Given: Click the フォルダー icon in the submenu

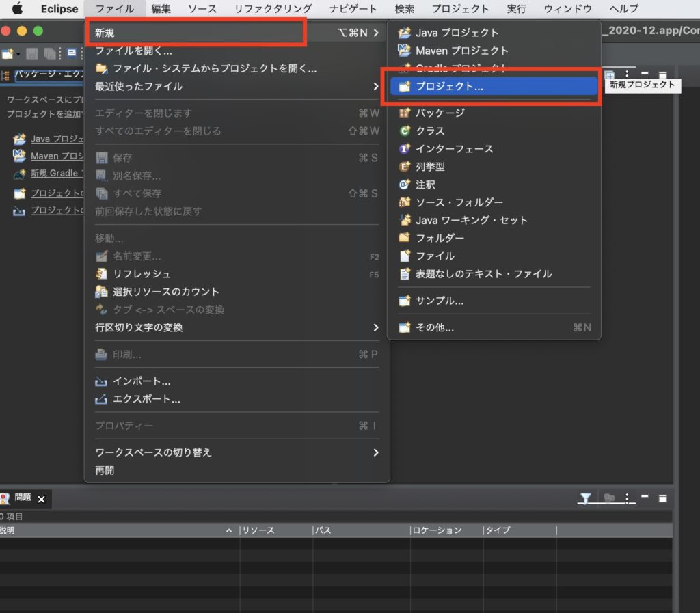Looking at the screenshot, I should coord(405,237).
